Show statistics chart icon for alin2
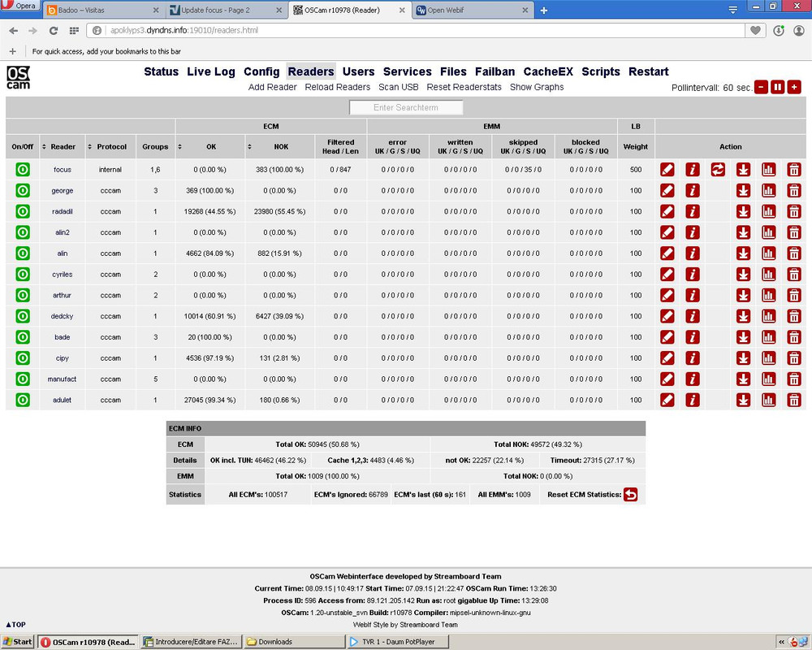 768,232
